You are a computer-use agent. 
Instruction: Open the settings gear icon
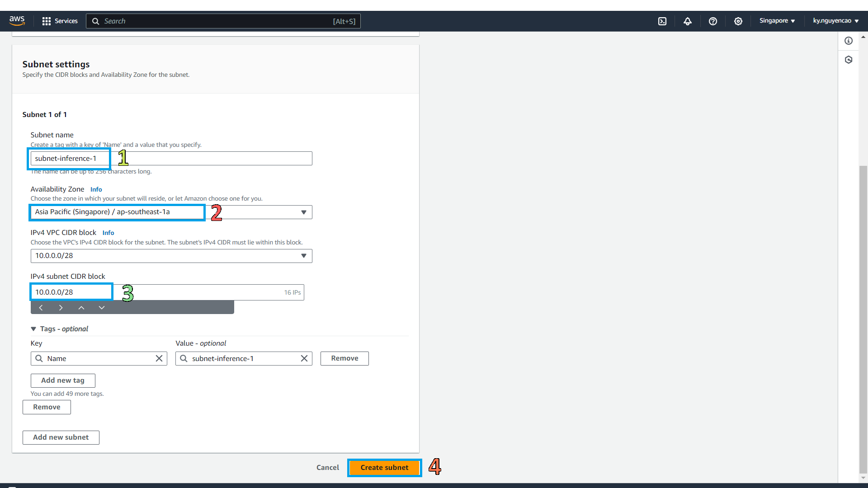[738, 21]
